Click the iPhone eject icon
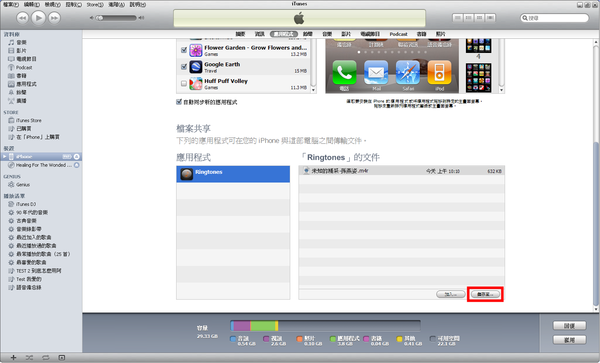This screenshot has width=600, height=363. pos(77,156)
